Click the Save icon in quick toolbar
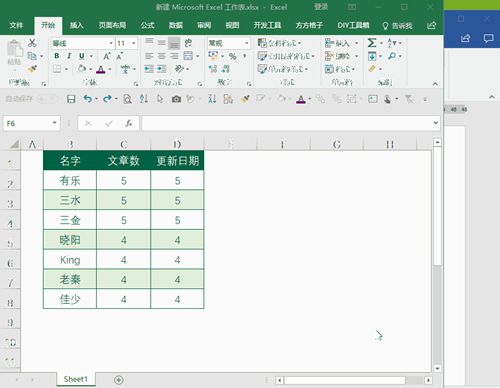500x388 pixels. tap(71, 99)
